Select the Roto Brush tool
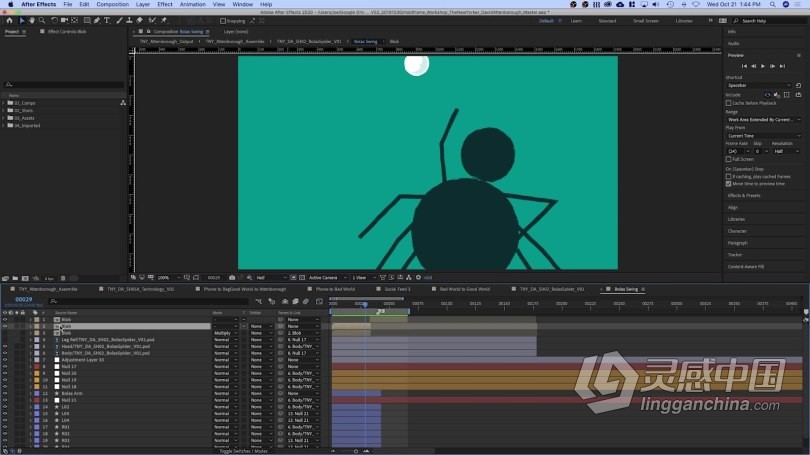The image size is (810, 455). [152, 21]
